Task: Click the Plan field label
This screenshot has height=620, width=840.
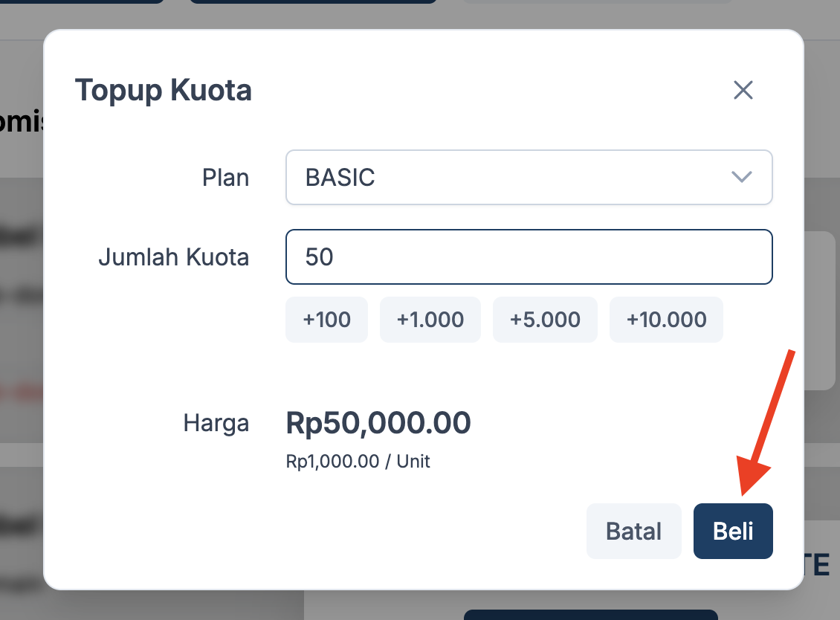Action: pyautogui.click(x=225, y=178)
